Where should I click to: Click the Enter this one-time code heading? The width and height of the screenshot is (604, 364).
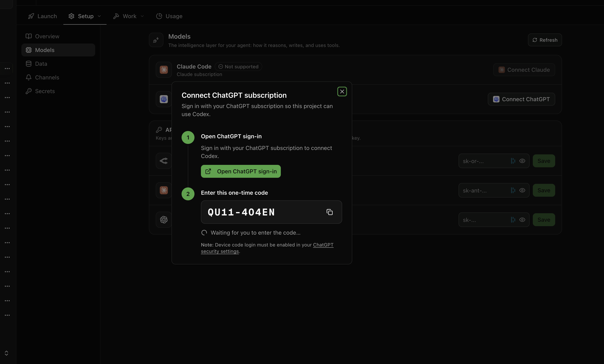pos(234,193)
